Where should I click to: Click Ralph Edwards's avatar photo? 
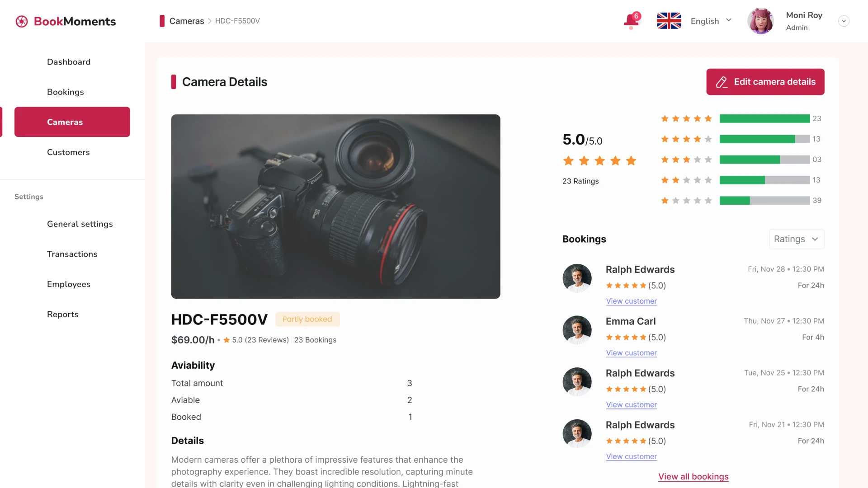click(576, 278)
